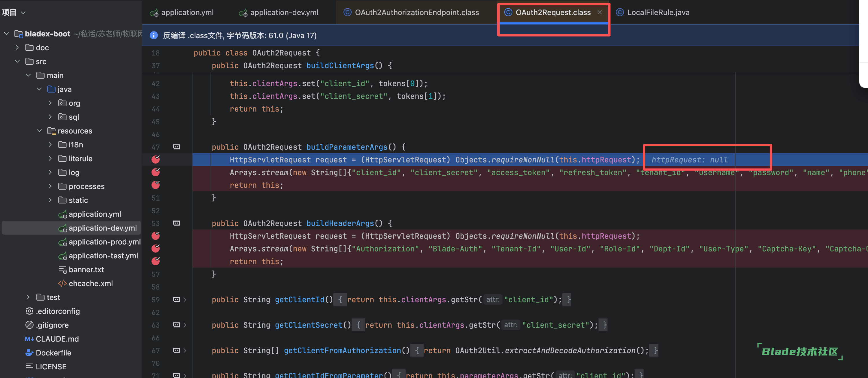Click the buildClientArgs method name
Image resolution: width=868 pixels, height=378 pixels.
[x=340, y=65]
